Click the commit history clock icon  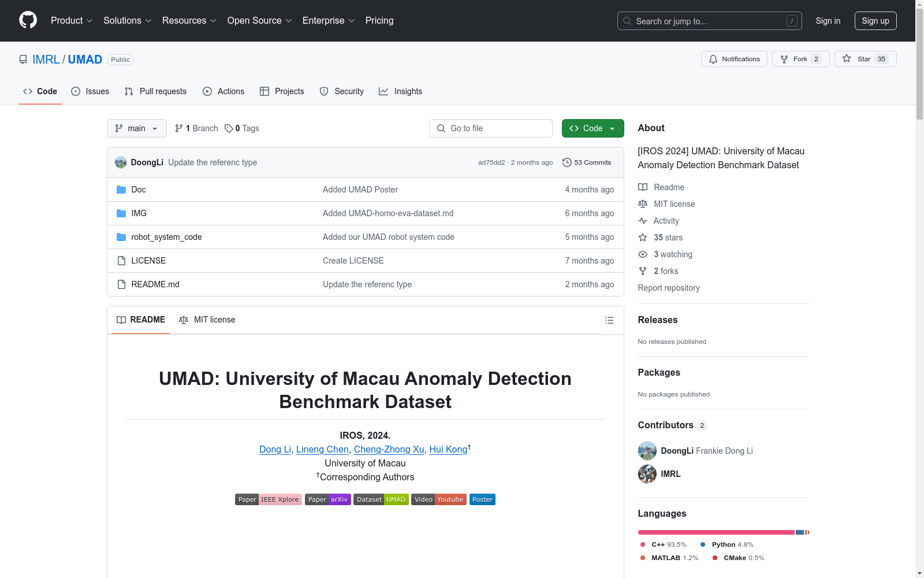coord(567,162)
